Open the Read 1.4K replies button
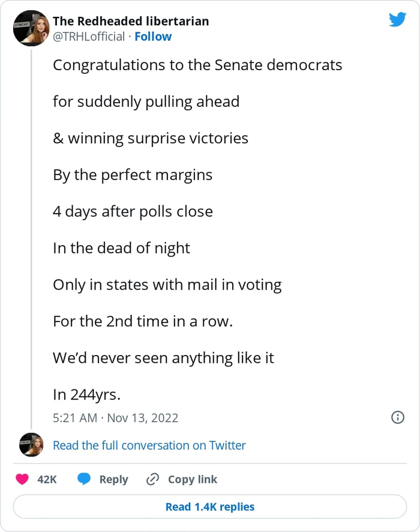420x532 pixels. tap(210, 507)
